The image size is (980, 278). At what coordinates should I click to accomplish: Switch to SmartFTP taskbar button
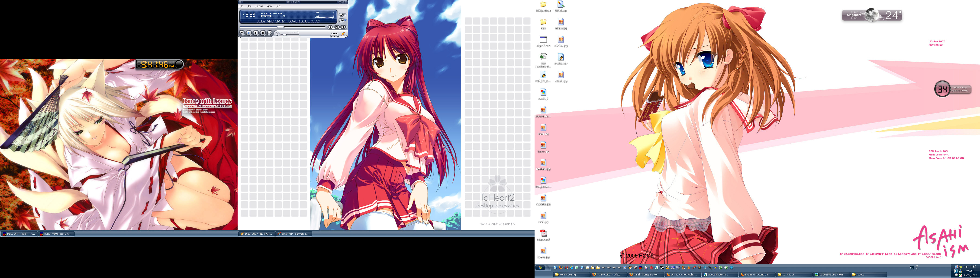pos(293,234)
